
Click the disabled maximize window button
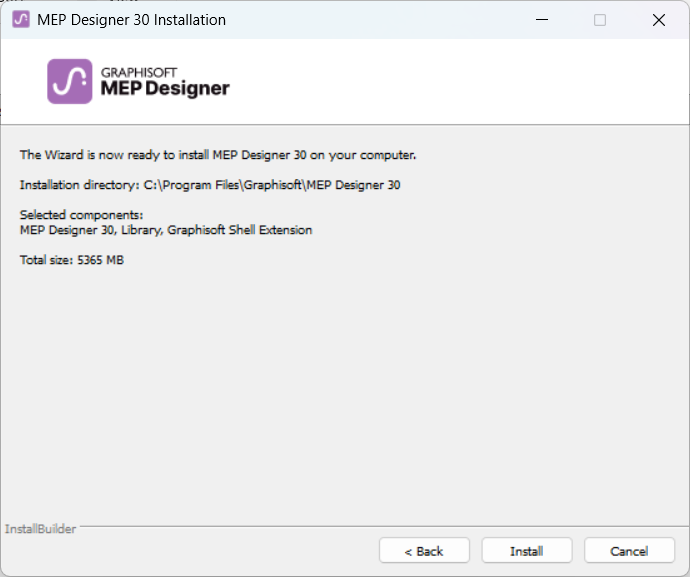coord(600,20)
